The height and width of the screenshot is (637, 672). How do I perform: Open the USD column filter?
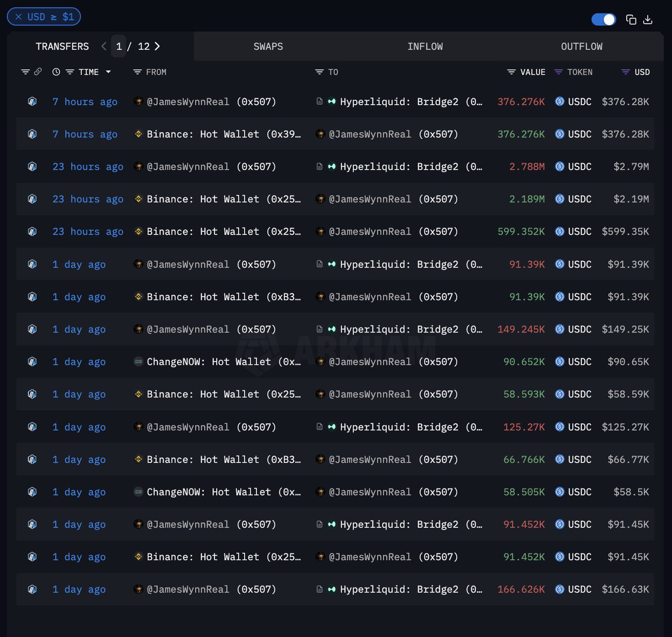626,72
